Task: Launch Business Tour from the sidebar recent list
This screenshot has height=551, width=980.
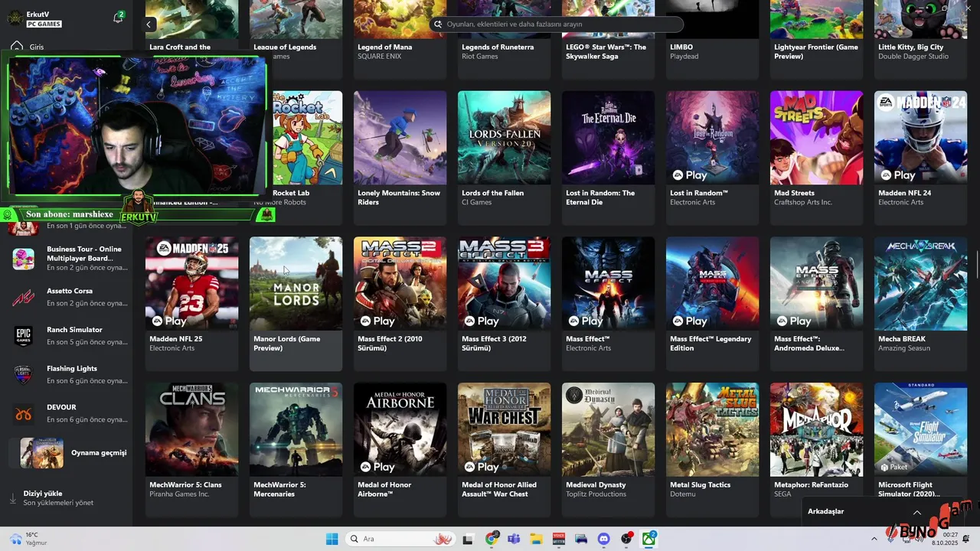Action: (70, 259)
